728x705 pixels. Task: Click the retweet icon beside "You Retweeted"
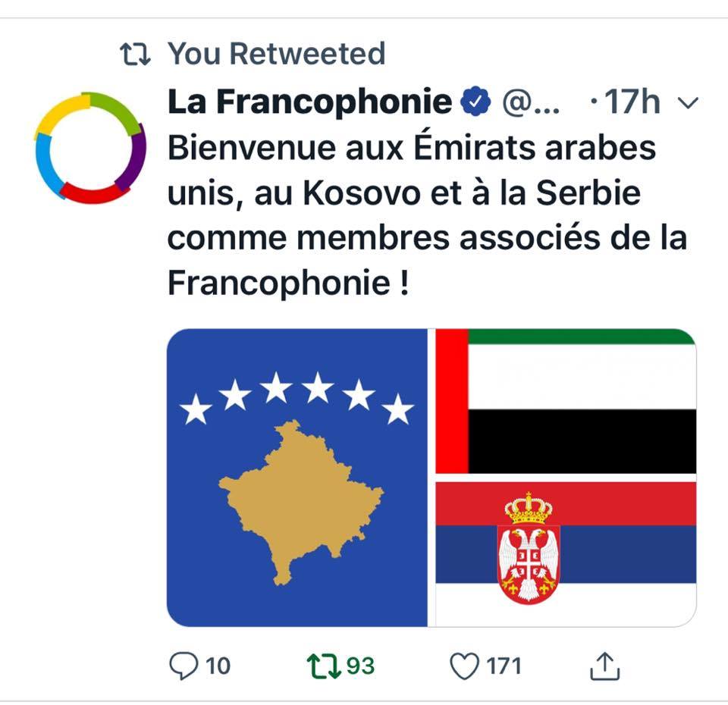(136, 54)
